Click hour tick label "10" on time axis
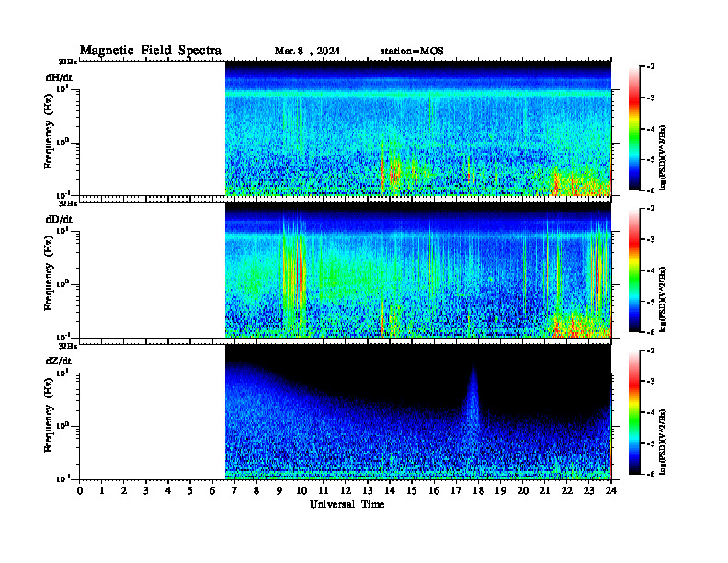Image resolution: width=728 pixels, height=563 pixels. [x=301, y=491]
